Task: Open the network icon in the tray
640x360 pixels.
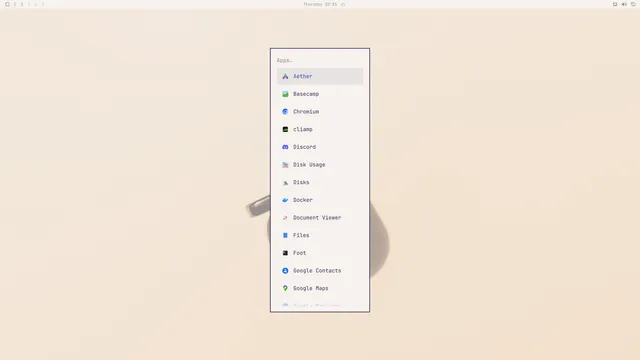Action: pos(633,4)
